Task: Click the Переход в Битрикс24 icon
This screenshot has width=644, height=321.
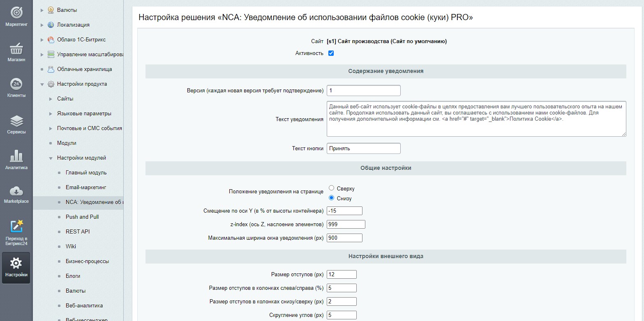Action: (x=16, y=227)
